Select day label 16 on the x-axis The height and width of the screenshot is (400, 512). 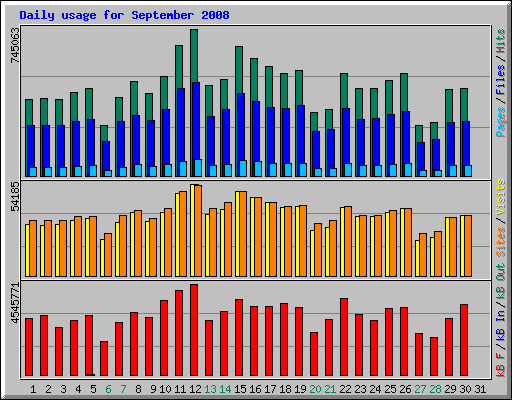point(255,389)
